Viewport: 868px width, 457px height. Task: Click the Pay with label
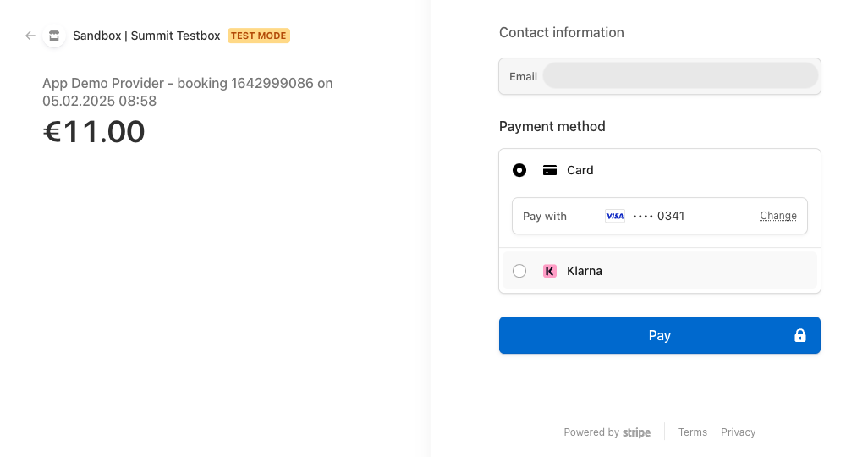click(545, 216)
